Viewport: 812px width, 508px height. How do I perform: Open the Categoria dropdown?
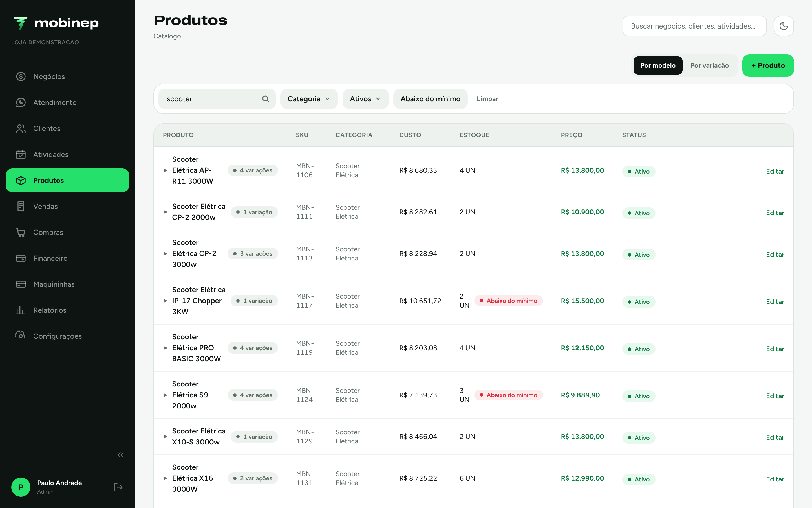[309, 99]
